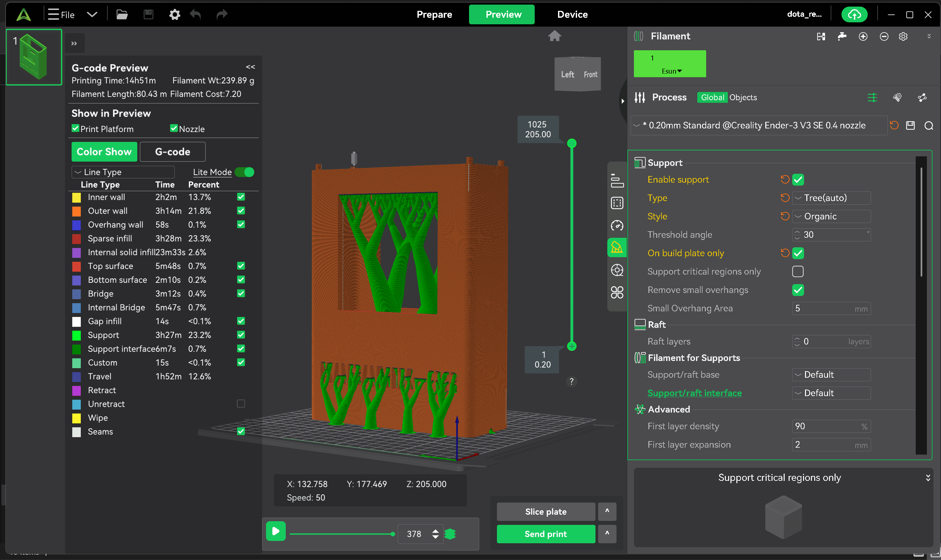Open the process preset dropdown
This screenshot has height=560, width=941.
(x=758, y=125)
